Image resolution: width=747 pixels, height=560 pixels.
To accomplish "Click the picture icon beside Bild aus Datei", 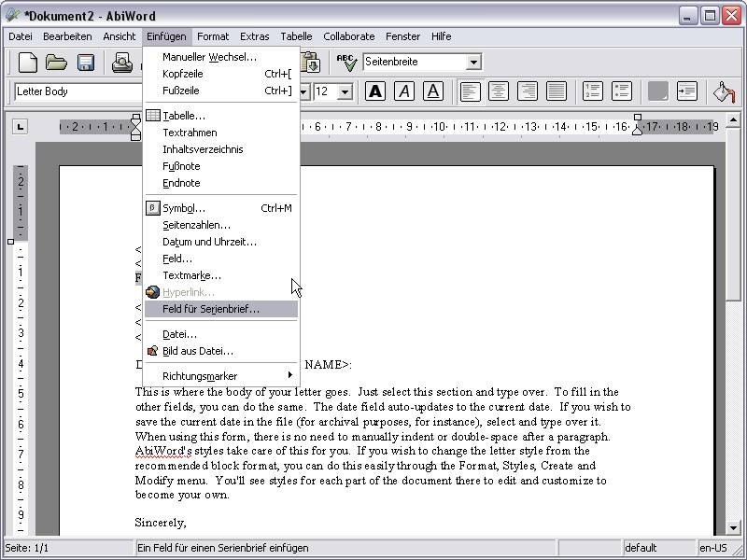I will coord(152,351).
